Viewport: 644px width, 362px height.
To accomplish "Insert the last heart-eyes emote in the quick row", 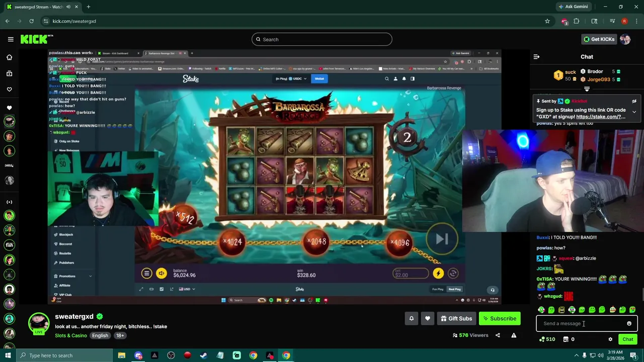I will tap(632, 310).
